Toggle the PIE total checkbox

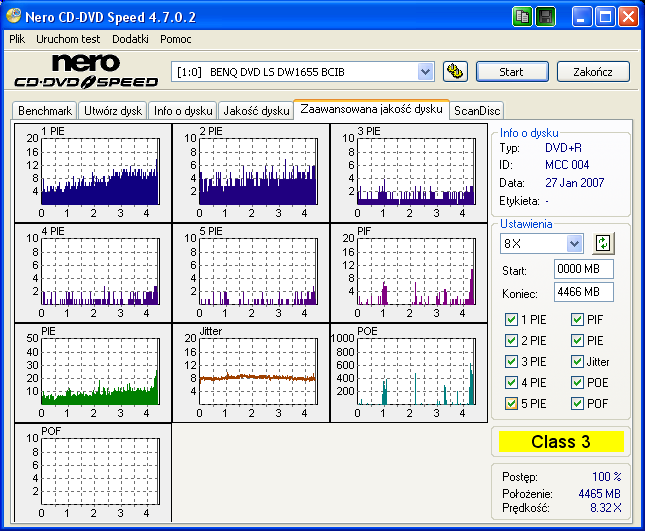click(x=577, y=341)
